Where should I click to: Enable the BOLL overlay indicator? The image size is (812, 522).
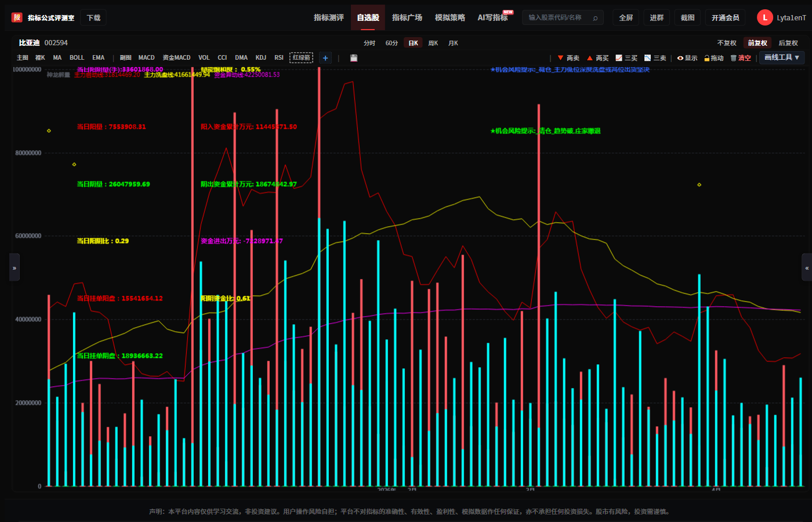77,58
